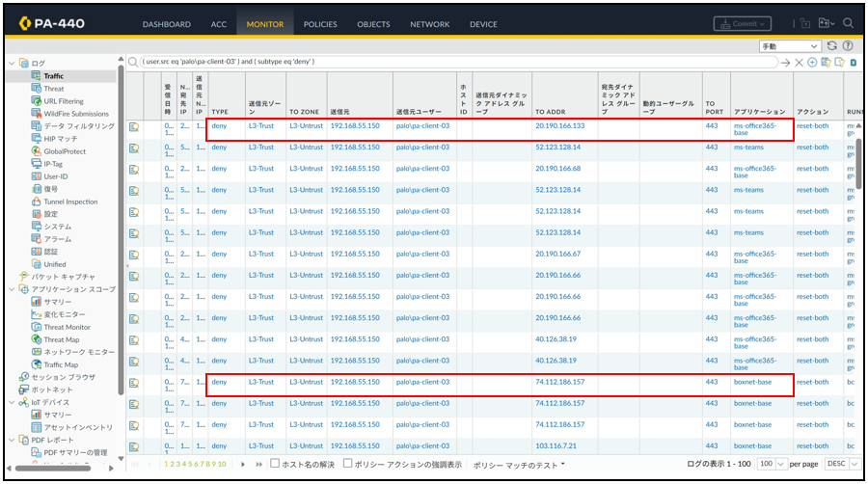The height and width of the screenshot is (484, 868).
Task: Switch to the DEVICE tab
Action: [x=483, y=24]
